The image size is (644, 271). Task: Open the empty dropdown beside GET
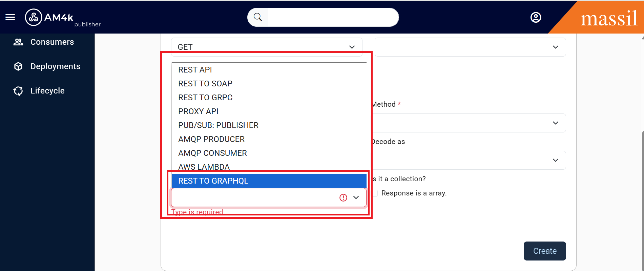tap(470, 47)
